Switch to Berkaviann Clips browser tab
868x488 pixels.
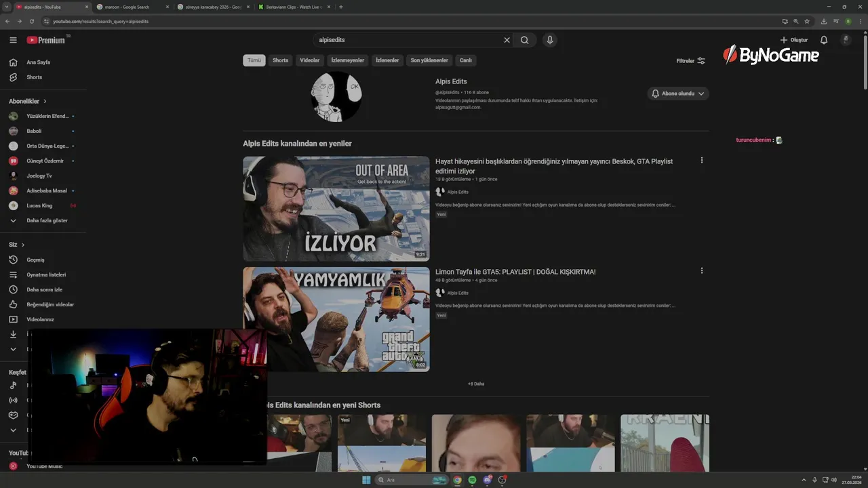pyautogui.click(x=294, y=7)
